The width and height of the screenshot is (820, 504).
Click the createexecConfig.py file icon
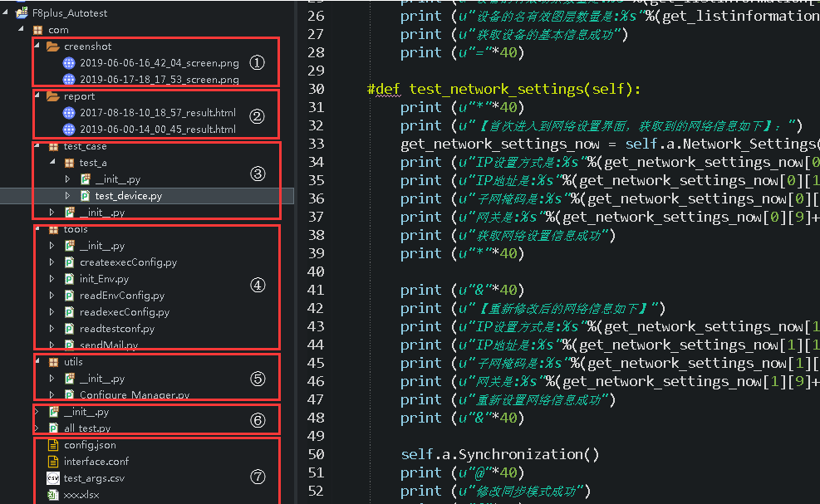coord(69,262)
